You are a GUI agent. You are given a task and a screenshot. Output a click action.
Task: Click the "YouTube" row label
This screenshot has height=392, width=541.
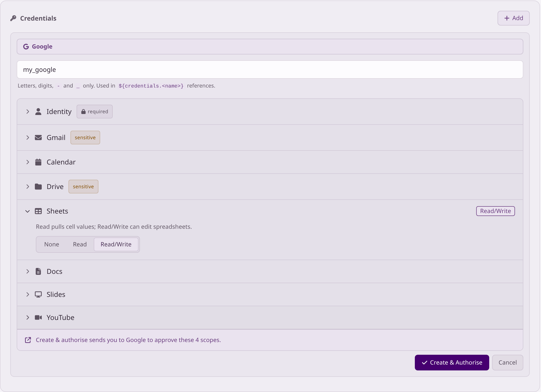pos(60,317)
